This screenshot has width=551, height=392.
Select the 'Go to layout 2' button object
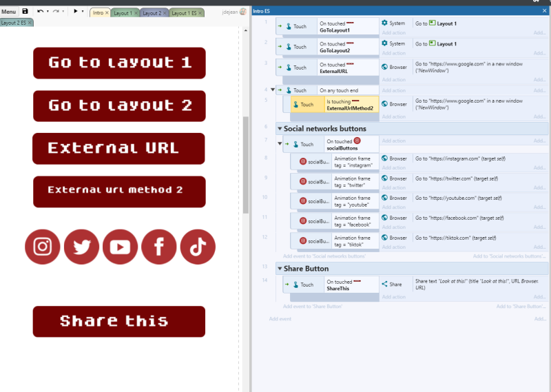coord(119,106)
